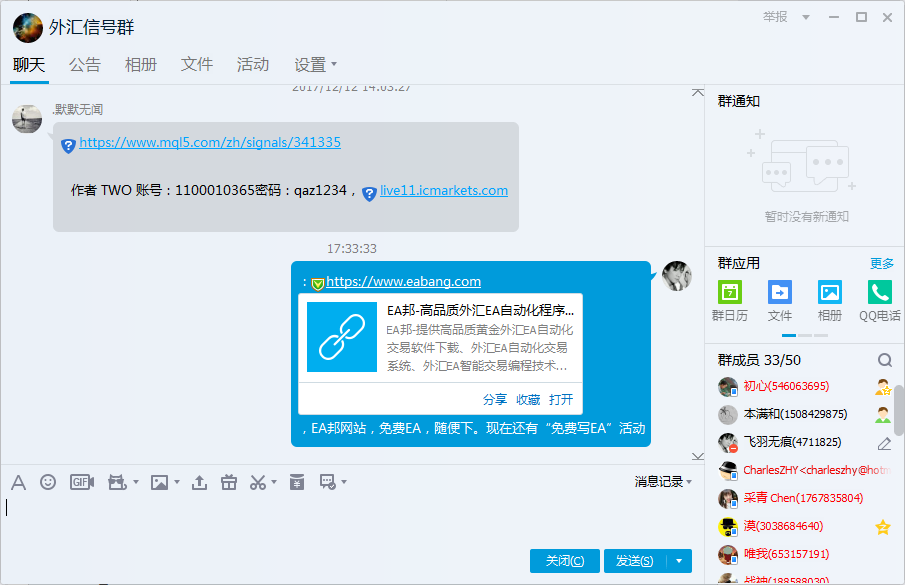Click the sender name 默默无闻
The height and width of the screenshot is (585, 905).
point(78,110)
